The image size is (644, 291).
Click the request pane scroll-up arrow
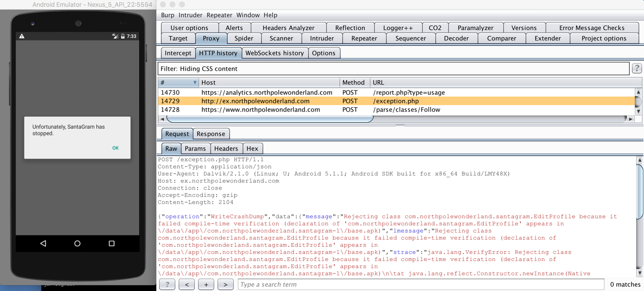click(640, 160)
